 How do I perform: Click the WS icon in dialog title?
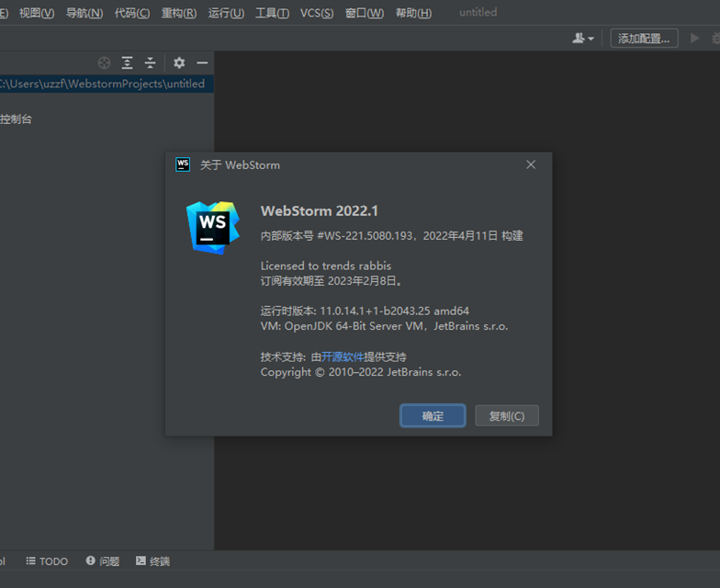[x=183, y=164]
